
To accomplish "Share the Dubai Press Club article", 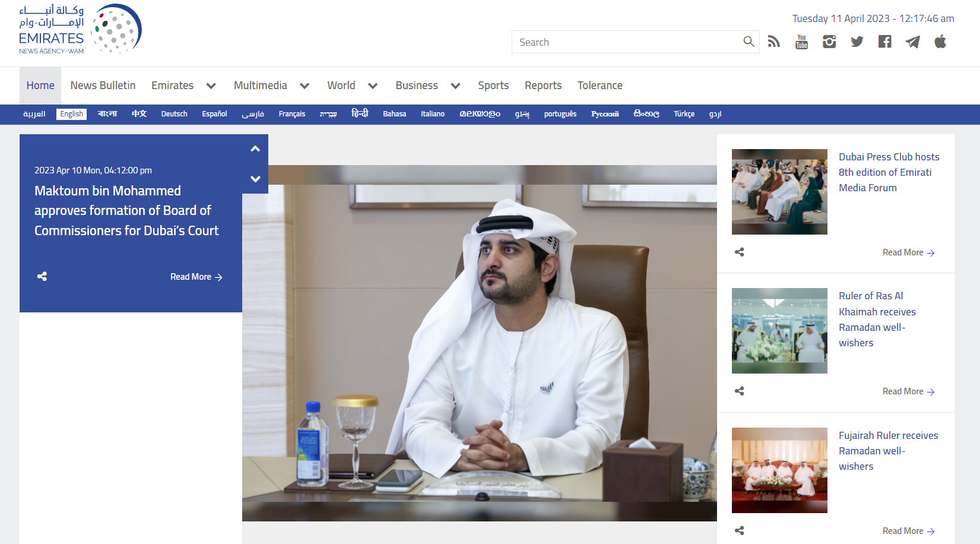I will 739,252.
